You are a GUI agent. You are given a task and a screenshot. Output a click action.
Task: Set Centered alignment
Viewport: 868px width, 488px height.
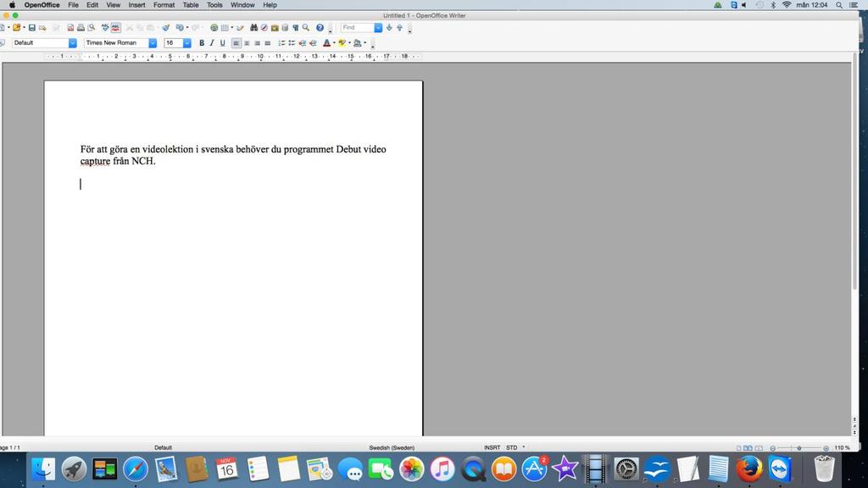click(x=247, y=42)
